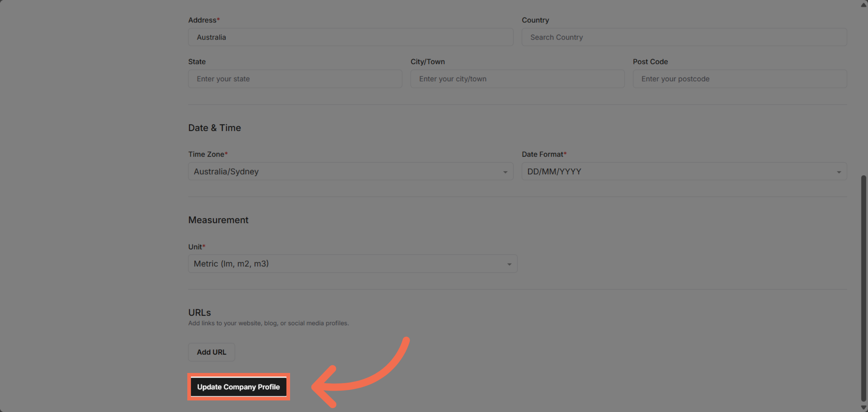The height and width of the screenshot is (412, 868).
Task: Click the scrollbar down arrow
Action: click(x=863, y=407)
